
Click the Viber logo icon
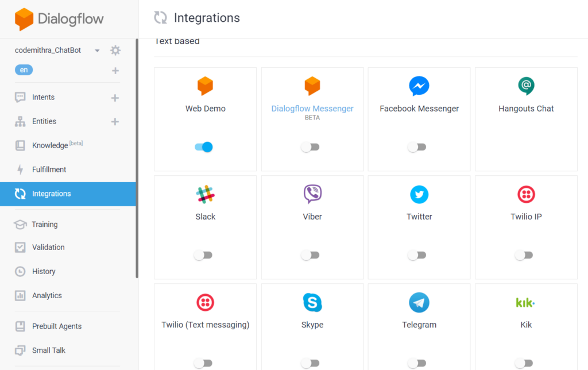coord(312,194)
